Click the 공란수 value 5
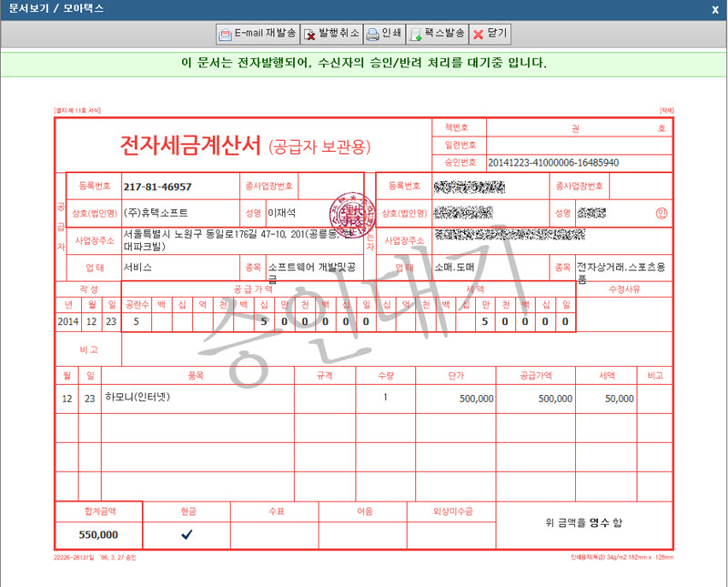Screen dimensions: 728x587 coord(136,321)
